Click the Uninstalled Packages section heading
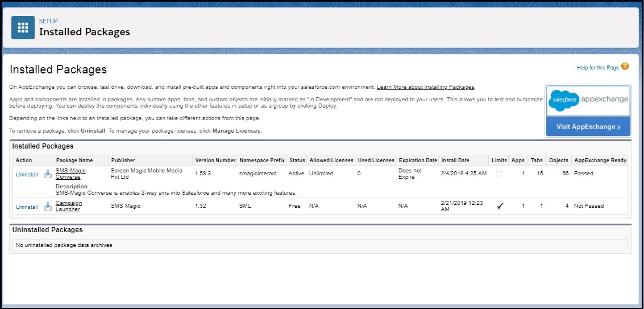This screenshot has width=644, height=309. click(x=48, y=230)
